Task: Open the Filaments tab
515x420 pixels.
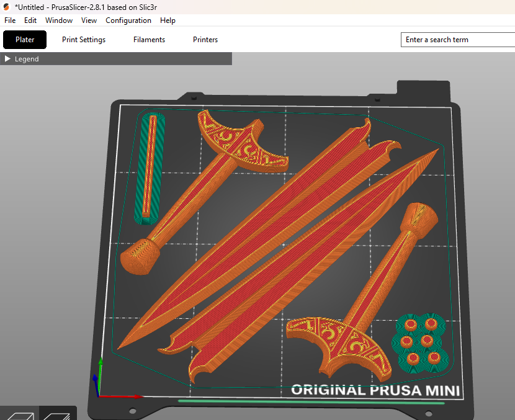Action: point(149,40)
